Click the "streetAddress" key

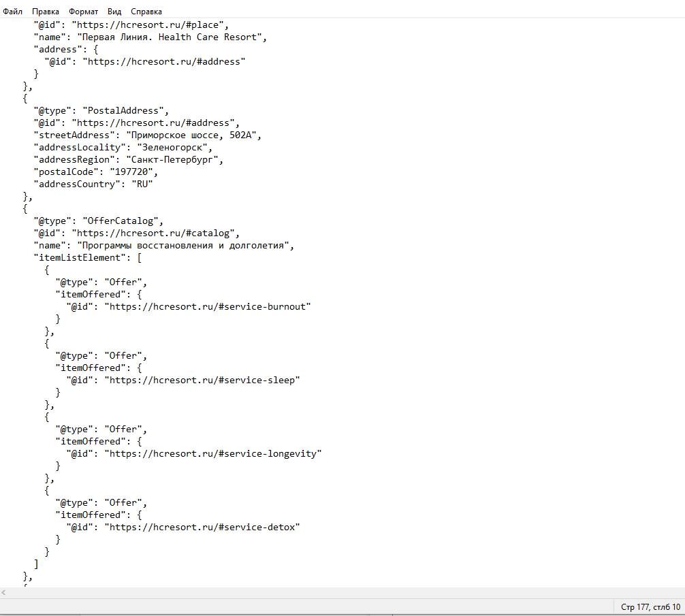(74, 135)
